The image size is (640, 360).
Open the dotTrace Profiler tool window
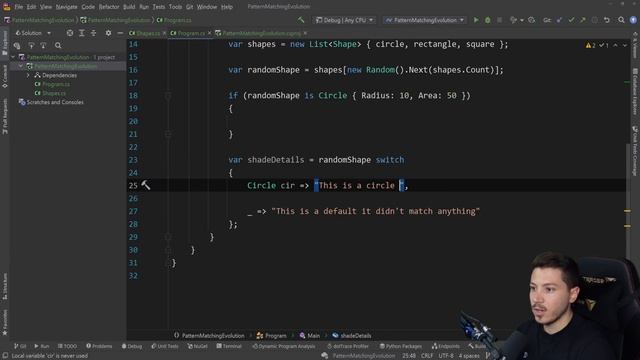(348, 346)
